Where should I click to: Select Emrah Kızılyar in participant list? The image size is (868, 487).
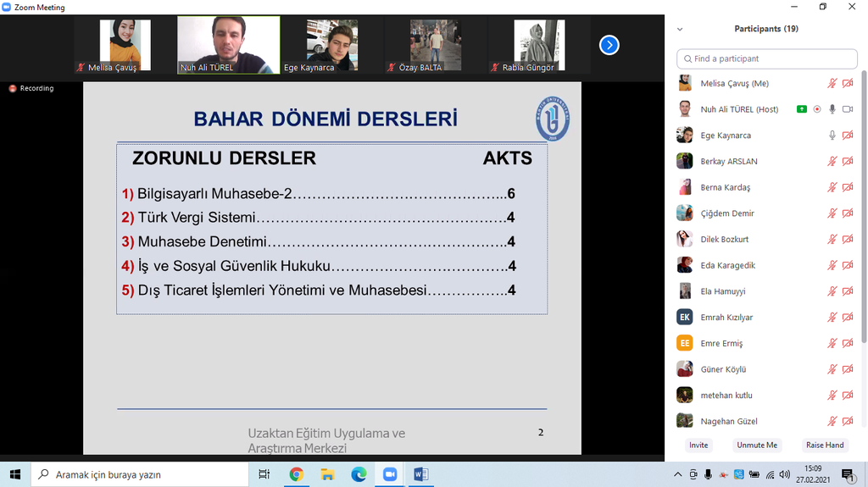point(726,318)
